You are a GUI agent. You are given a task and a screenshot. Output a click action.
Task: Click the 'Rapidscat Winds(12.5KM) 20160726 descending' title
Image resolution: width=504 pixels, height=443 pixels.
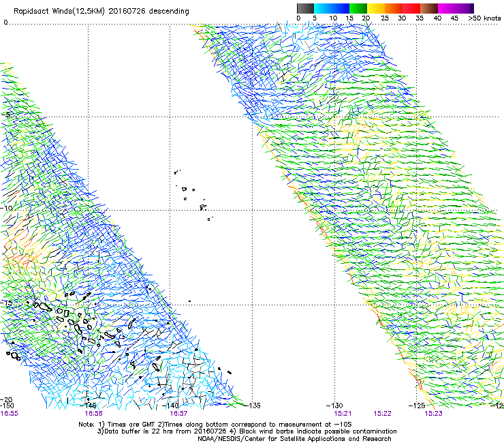(101, 11)
